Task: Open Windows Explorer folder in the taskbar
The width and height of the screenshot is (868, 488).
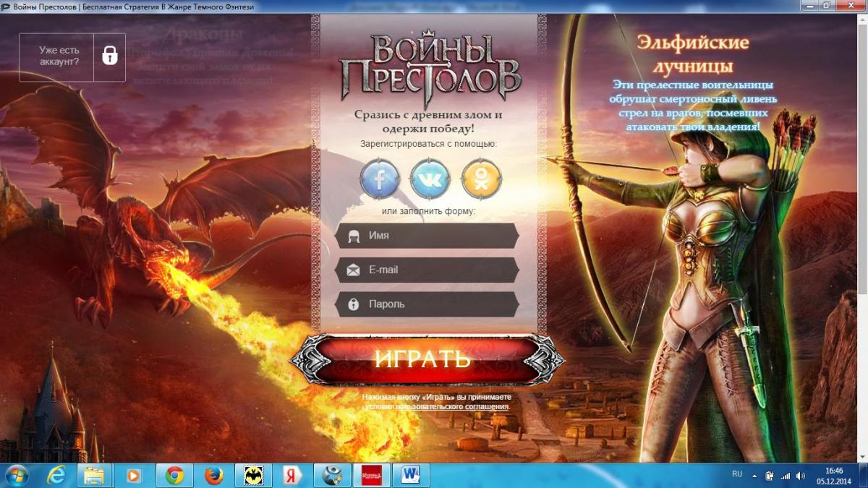Action: tap(95, 475)
